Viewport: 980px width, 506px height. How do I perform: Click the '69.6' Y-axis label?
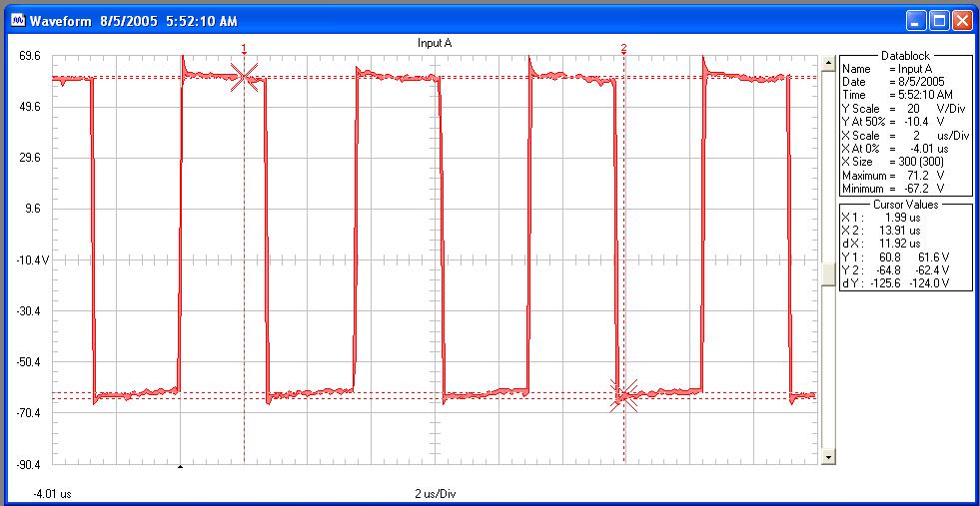30,56
